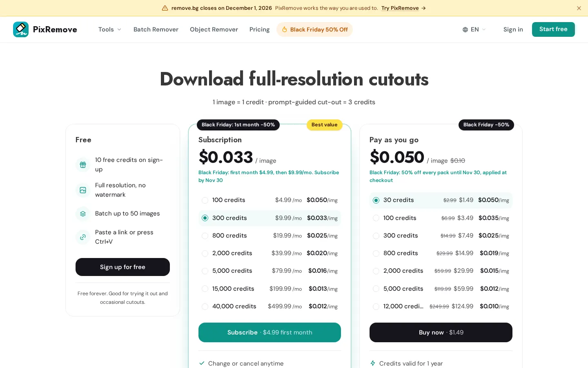Choose 2,000 credits $39.99/mo subscription

point(269,253)
